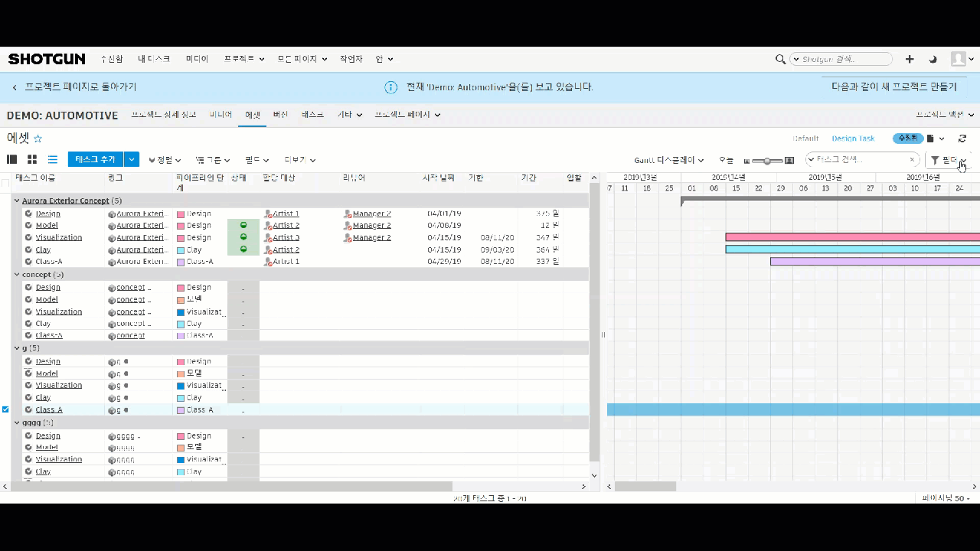Click the person icon beside Manager 2 in Aurora Design row

point(348,214)
